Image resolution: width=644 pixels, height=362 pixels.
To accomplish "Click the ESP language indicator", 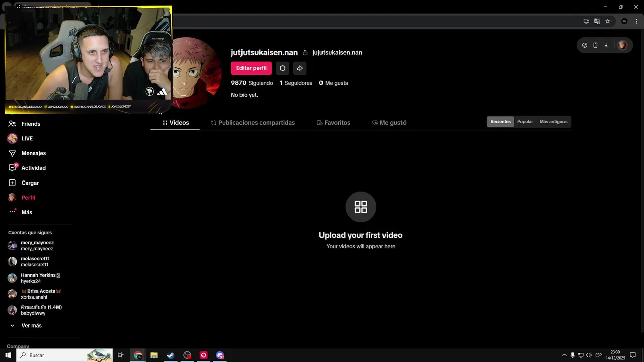I will click(x=599, y=355).
